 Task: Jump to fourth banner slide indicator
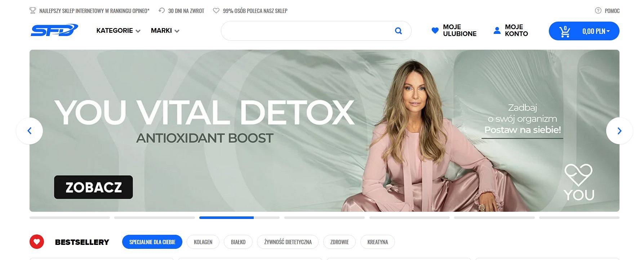click(x=324, y=218)
